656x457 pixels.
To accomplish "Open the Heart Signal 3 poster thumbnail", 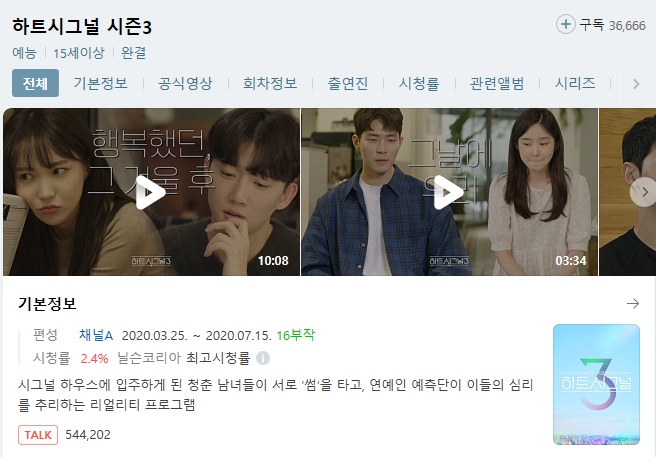I will click(596, 384).
